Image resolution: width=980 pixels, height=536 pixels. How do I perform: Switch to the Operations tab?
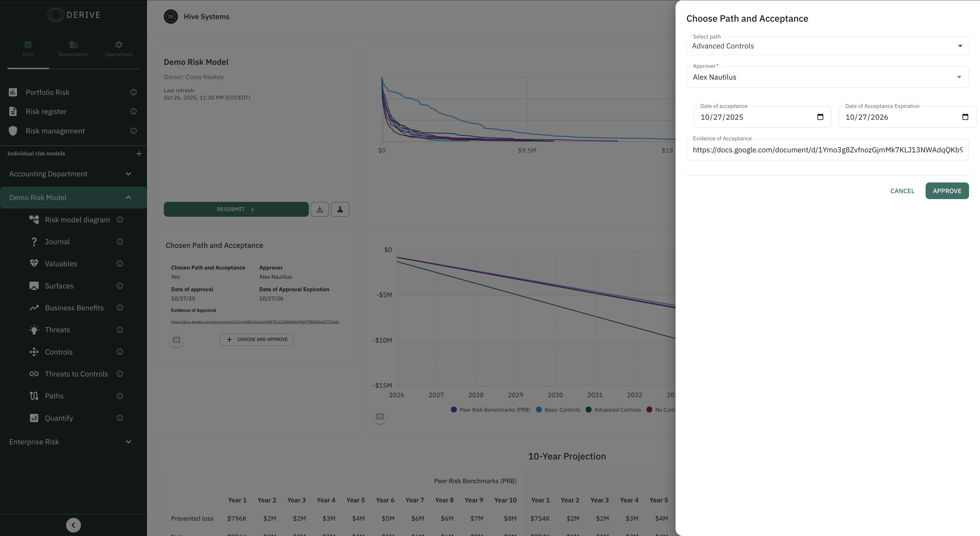118,49
